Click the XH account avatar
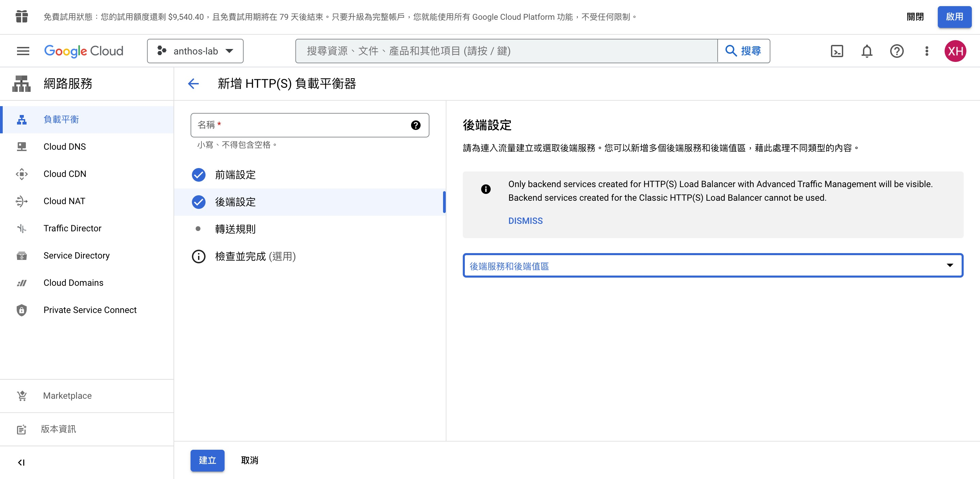Screen dimensions: 980x479 [x=955, y=51]
